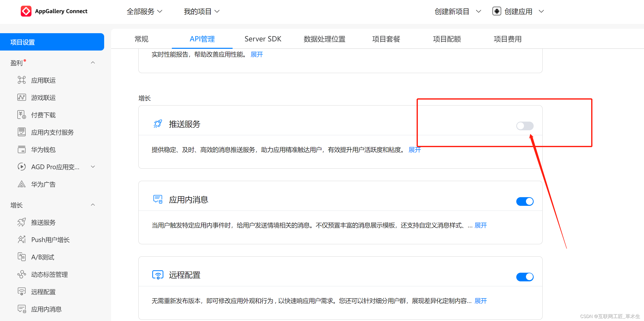
Task: Click the Android icon beside 创建应用
Action: click(x=496, y=11)
